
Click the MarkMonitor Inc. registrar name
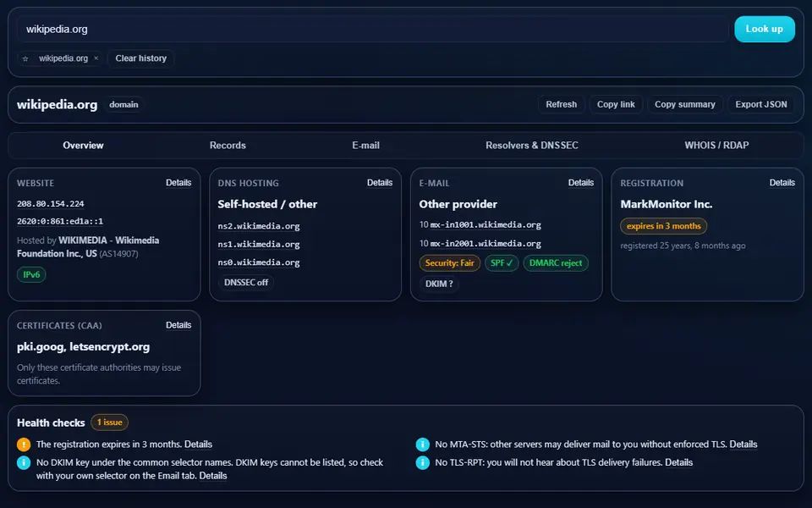(x=667, y=204)
